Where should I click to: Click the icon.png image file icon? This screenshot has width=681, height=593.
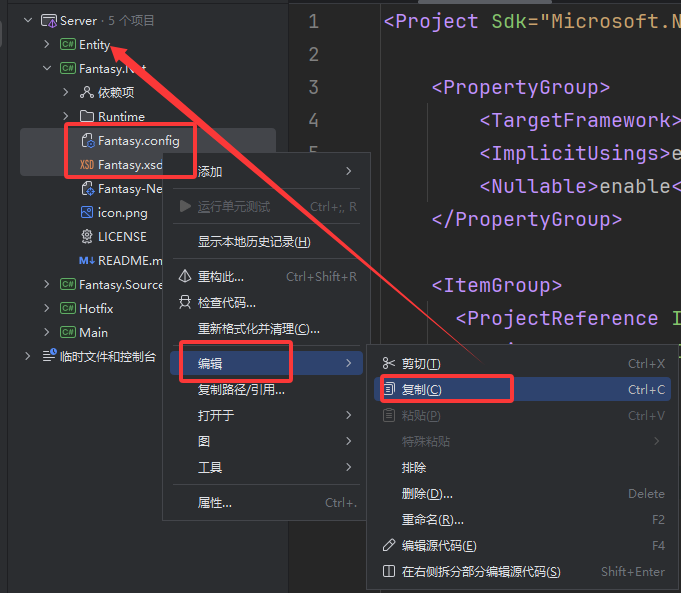tap(87, 212)
